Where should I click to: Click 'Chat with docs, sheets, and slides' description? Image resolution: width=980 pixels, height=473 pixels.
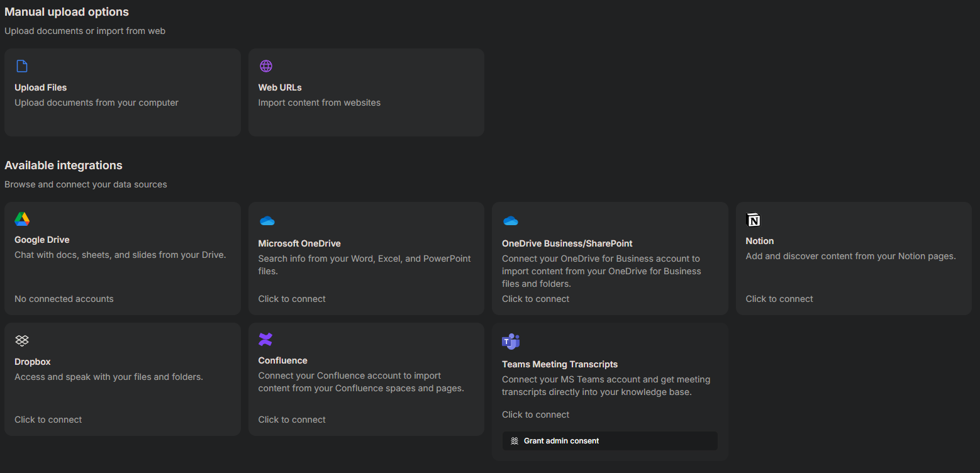(120, 255)
